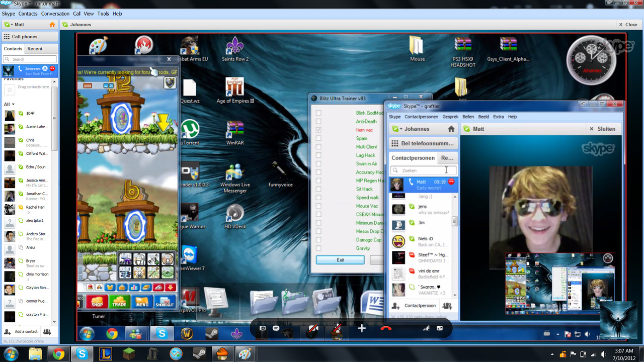Expand the All contacts filter dropdown

coord(13,105)
